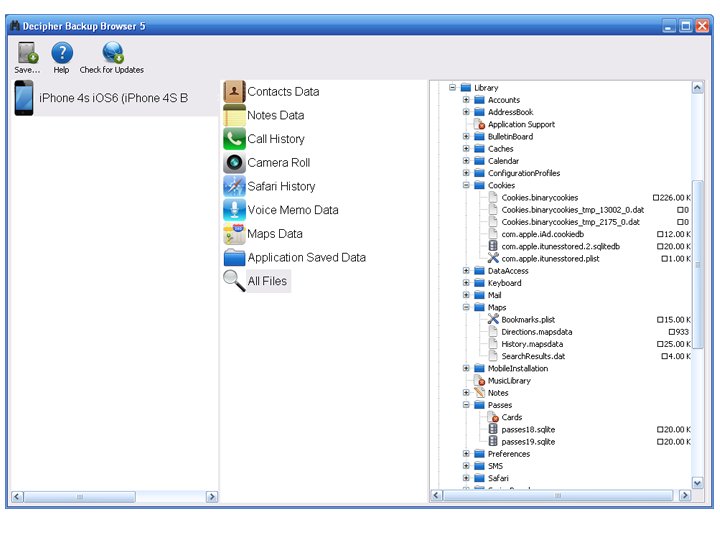
Task: Open Help from the toolbar
Action: point(62,53)
